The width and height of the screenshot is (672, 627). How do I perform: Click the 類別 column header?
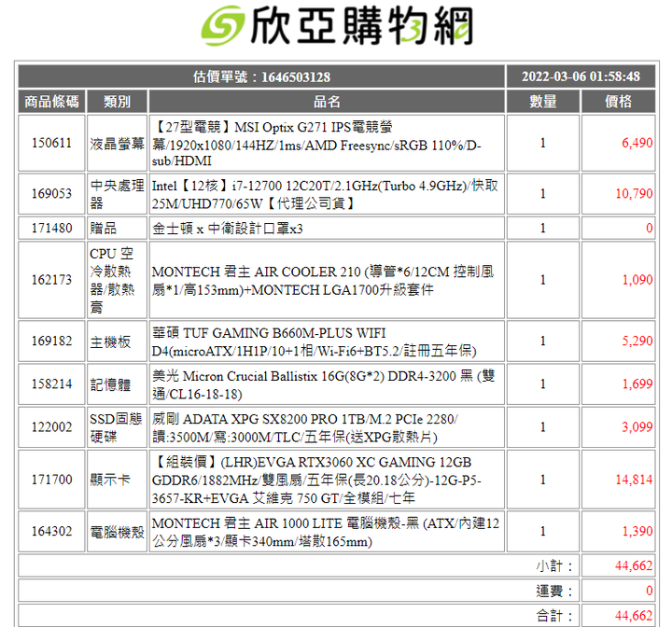117,102
